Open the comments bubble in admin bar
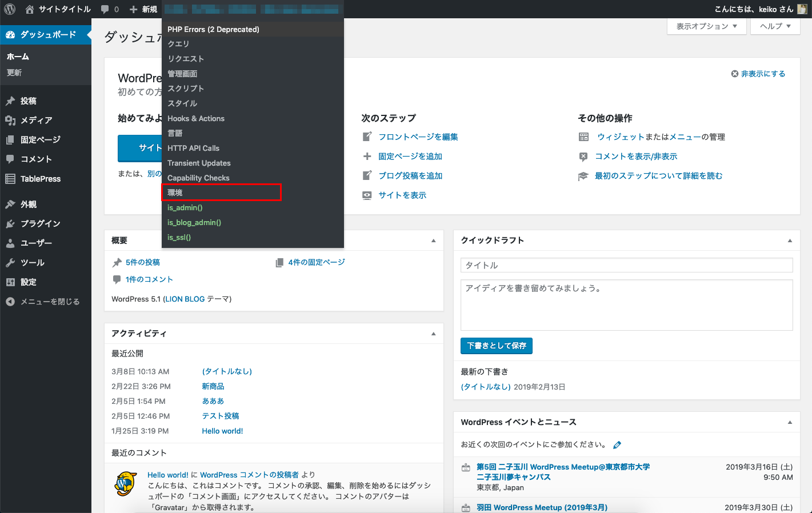The image size is (812, 513). coord(105,10)
